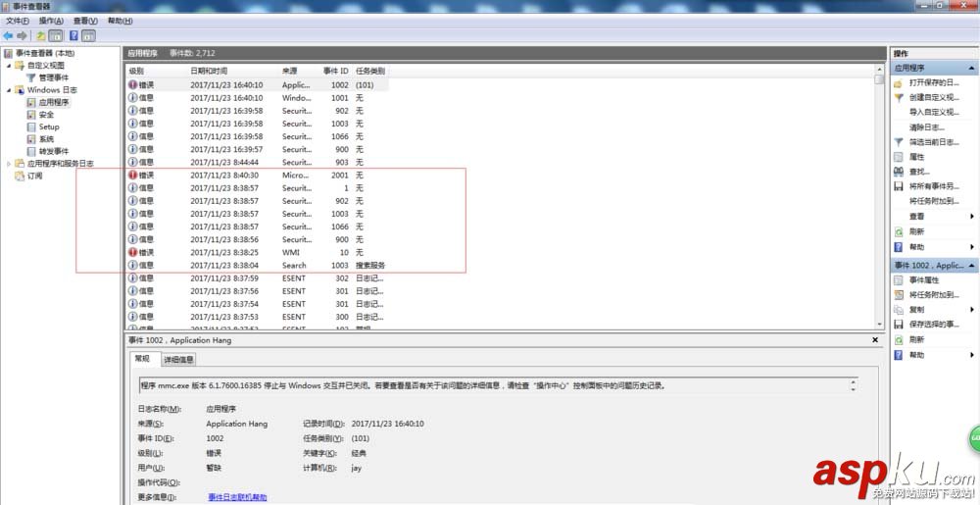This screenshot has width=980, height=505.
Task: Open the 复制 submenu in actions pane
Action: coord(934,310)
